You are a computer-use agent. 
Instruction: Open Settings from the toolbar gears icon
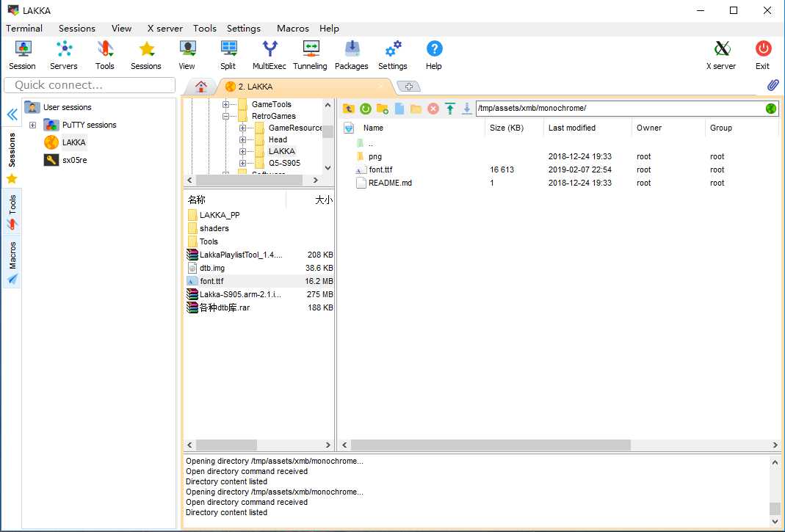[392, 55]
